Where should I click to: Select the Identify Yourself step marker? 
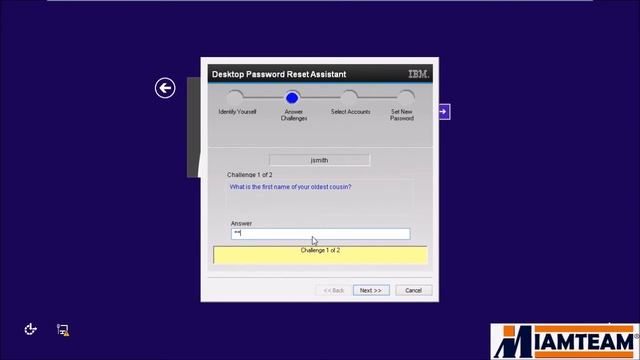tap(236, 97)
